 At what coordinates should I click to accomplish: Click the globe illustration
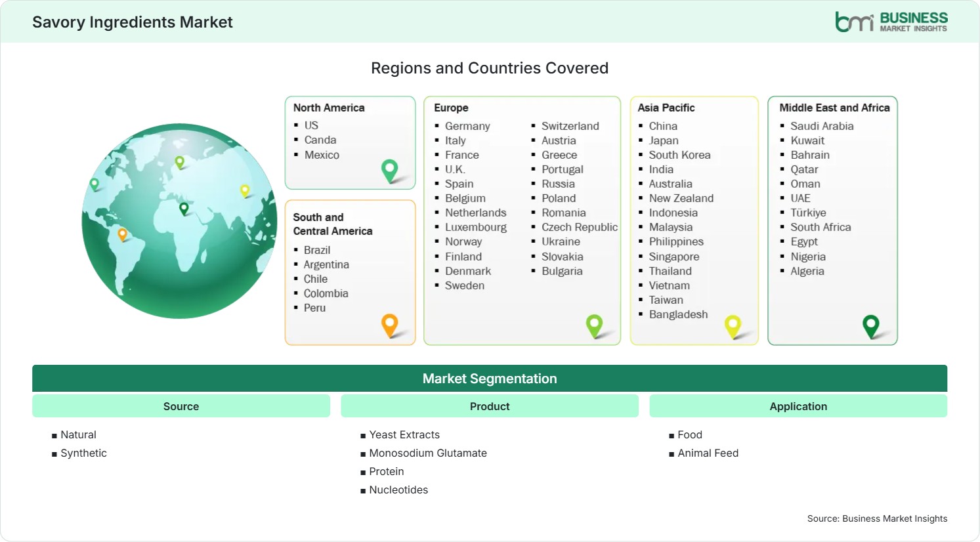pos(179,221)
